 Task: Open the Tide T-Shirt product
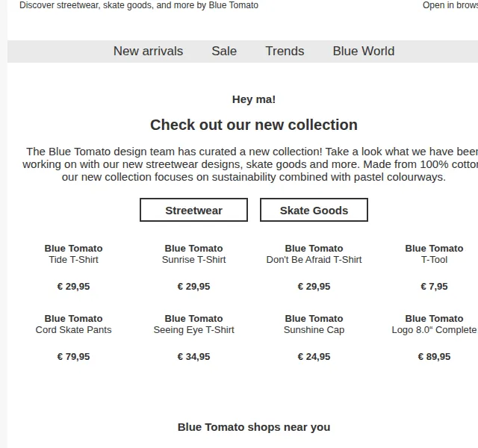73,260
